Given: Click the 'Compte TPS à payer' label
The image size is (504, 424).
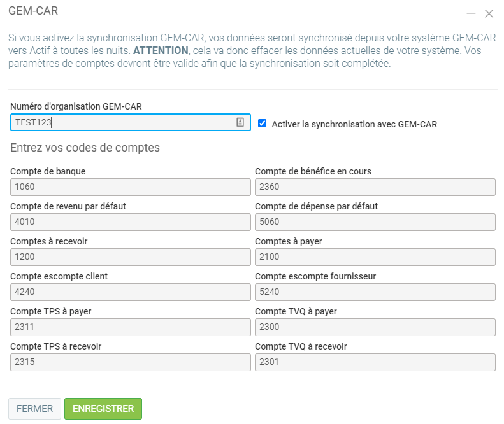Looking at the screenshot, I should click(51, 311).
